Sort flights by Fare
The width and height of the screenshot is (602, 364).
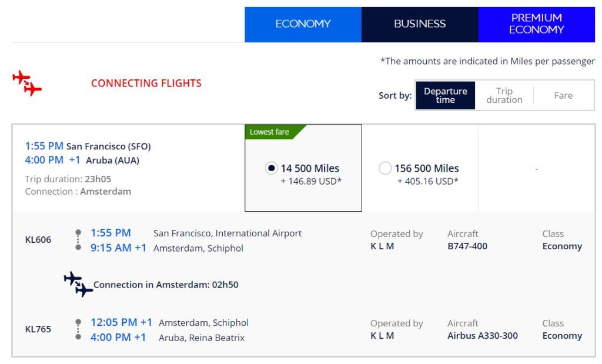[563, 95]
